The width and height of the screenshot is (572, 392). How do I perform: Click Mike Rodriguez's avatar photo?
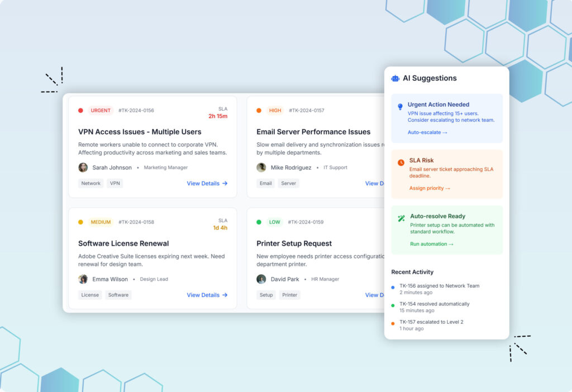pyautogui.click(x=261, y=168)
